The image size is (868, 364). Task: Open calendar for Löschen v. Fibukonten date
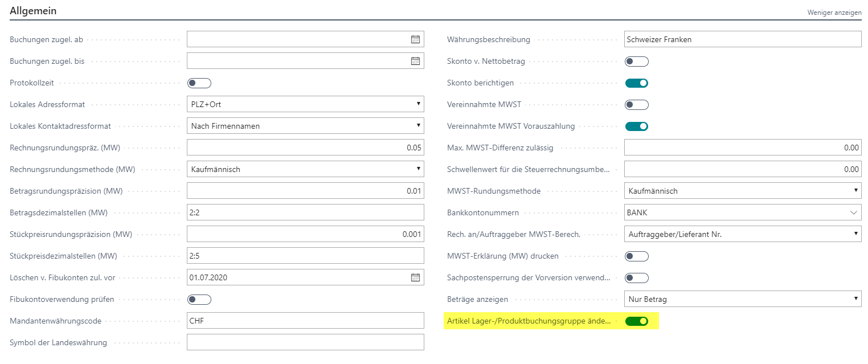pos(415,277)
